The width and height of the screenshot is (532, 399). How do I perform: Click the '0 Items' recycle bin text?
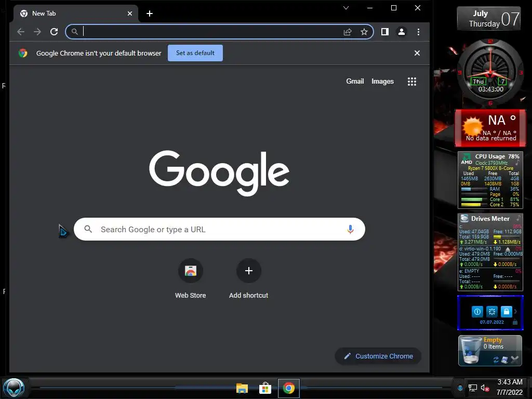point(494,347)
